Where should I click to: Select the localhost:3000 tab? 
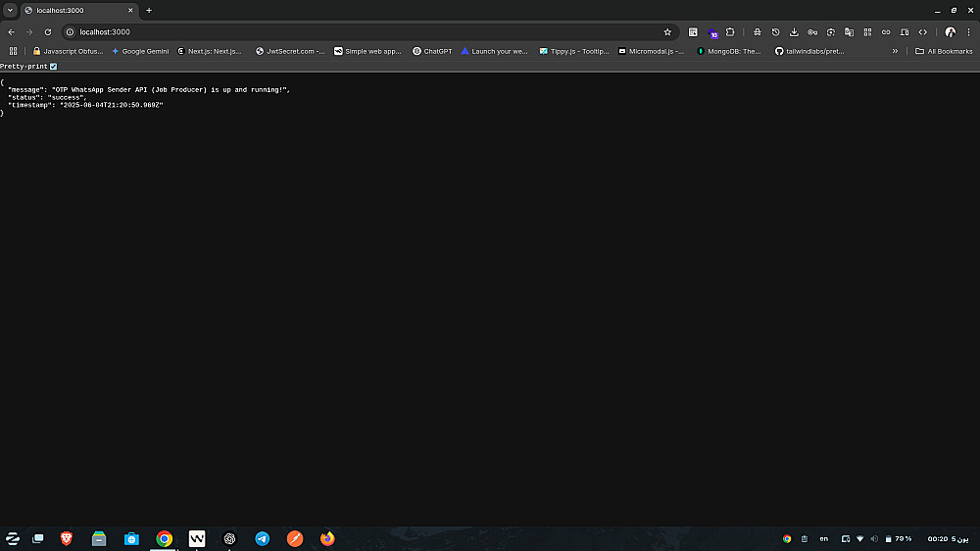click(x=78, y=10)
